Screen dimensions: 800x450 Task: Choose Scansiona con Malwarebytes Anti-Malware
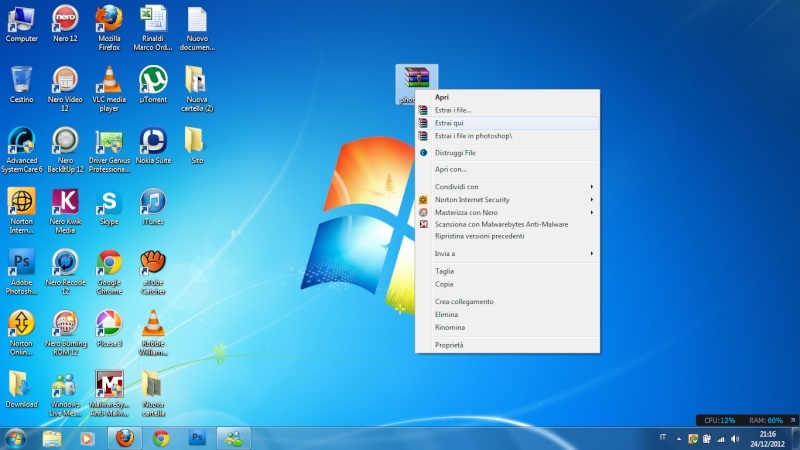[x=508, y=224]
